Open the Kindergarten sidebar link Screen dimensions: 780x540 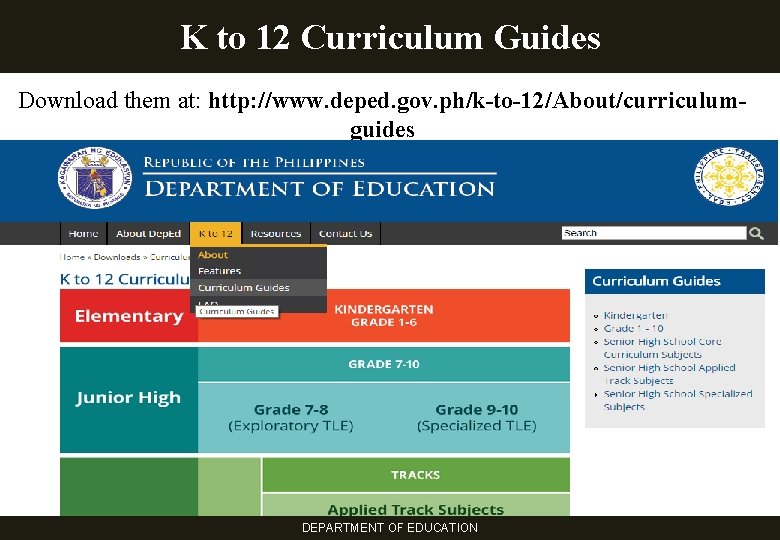coord(635,315)
